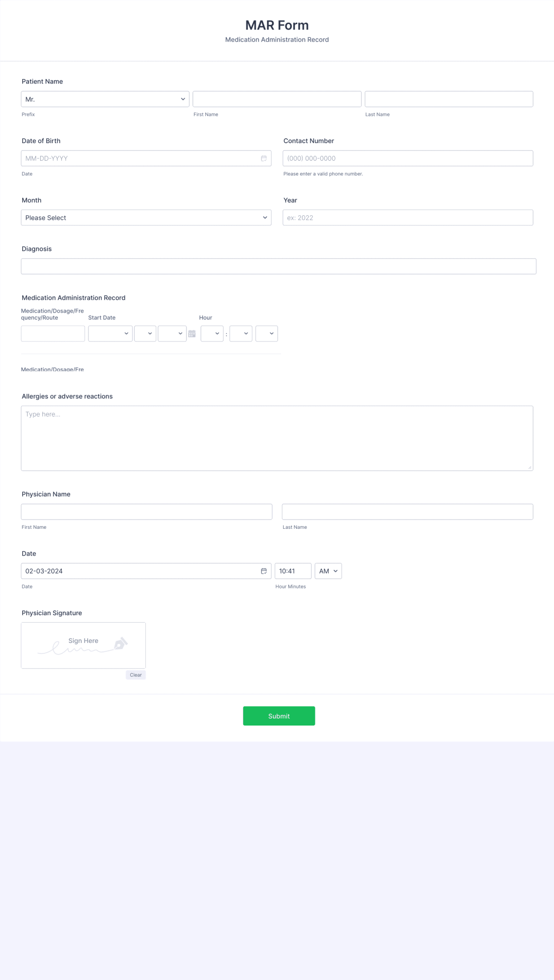Viewport: 554px width, 980px height.
Task: Open the calendar icon beside 02-03-2024
Action: (264, 571)
